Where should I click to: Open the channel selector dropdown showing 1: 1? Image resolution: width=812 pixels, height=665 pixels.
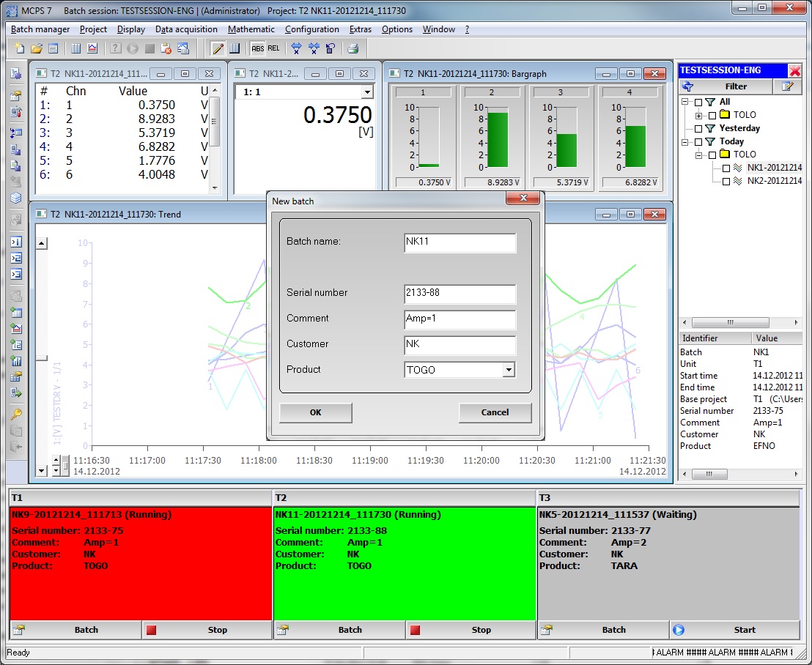[x=366, y=92]
